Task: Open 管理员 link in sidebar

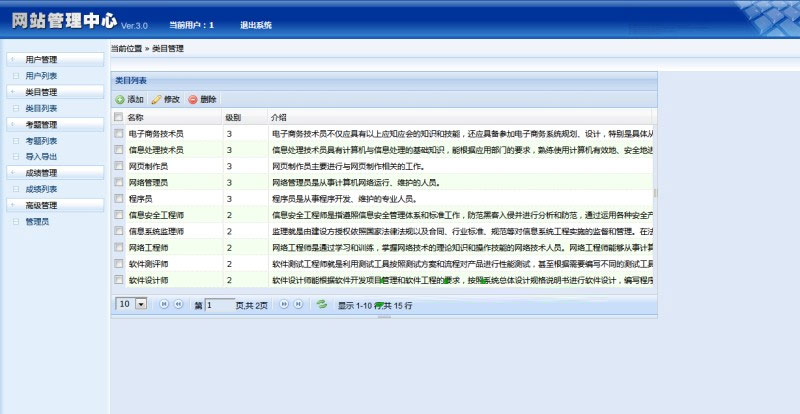Action: pos(37,221)
